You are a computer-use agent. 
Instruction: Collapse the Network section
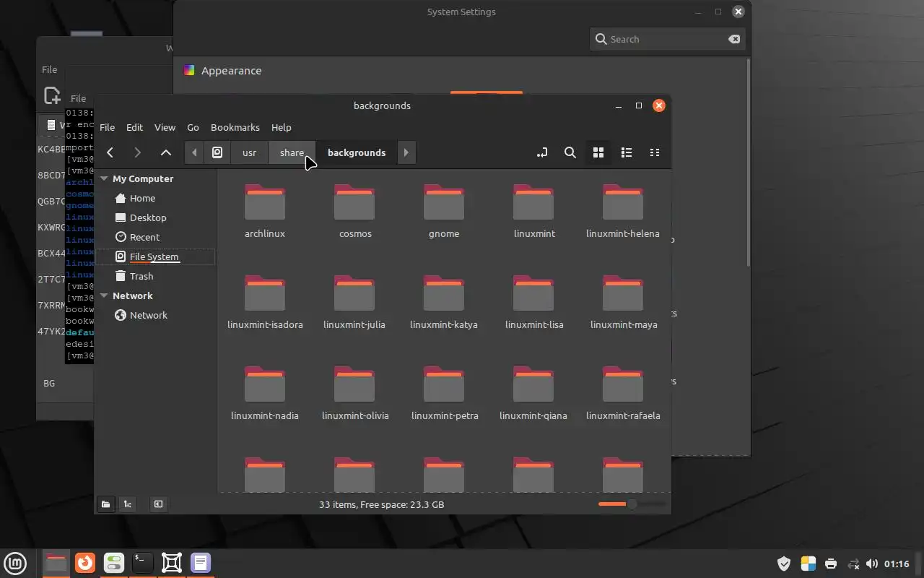(104, 296)
